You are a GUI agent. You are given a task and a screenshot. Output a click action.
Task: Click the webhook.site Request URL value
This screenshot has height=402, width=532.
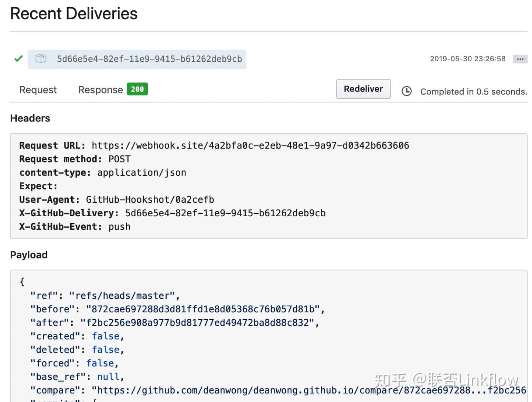(250, 145)
